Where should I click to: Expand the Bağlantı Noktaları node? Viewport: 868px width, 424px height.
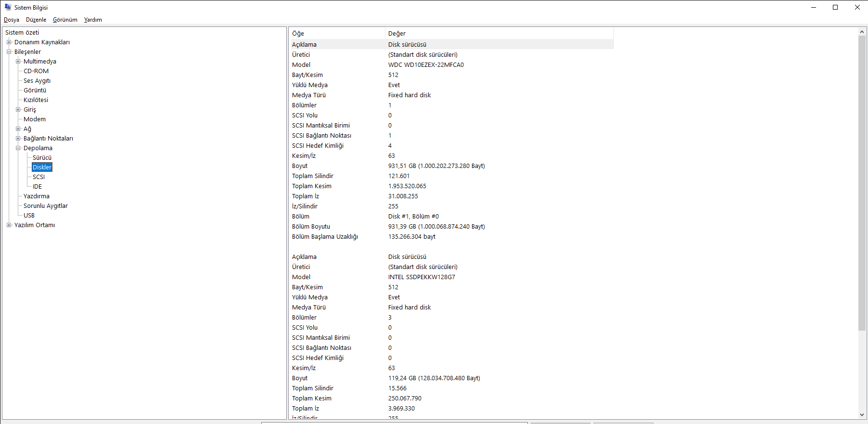click(x=18, y=139)
